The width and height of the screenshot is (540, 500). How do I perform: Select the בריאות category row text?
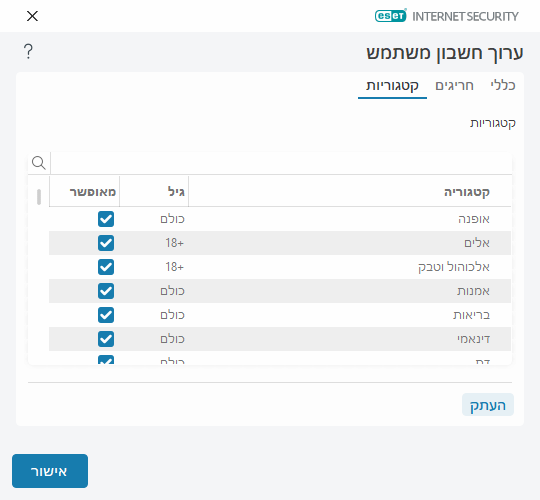(x=471, y=315)
